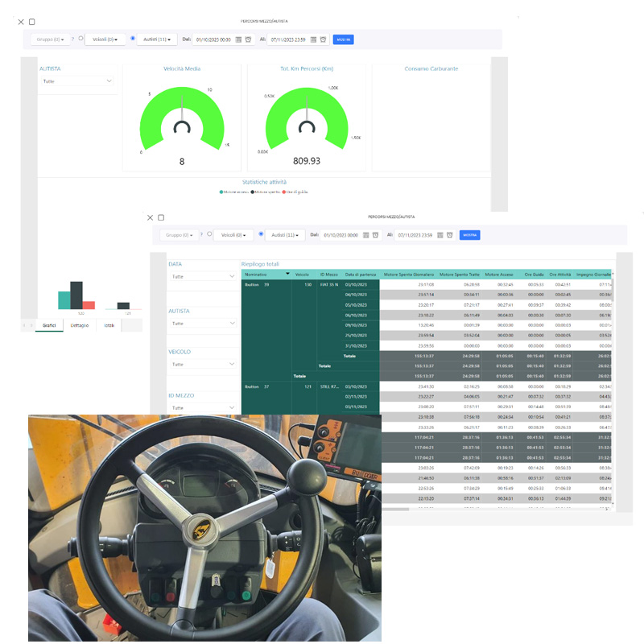The width and height of the screenshot is (644, 644).
Task: Open the calendar picker for the upper Al date
Action: pos(312,39)
